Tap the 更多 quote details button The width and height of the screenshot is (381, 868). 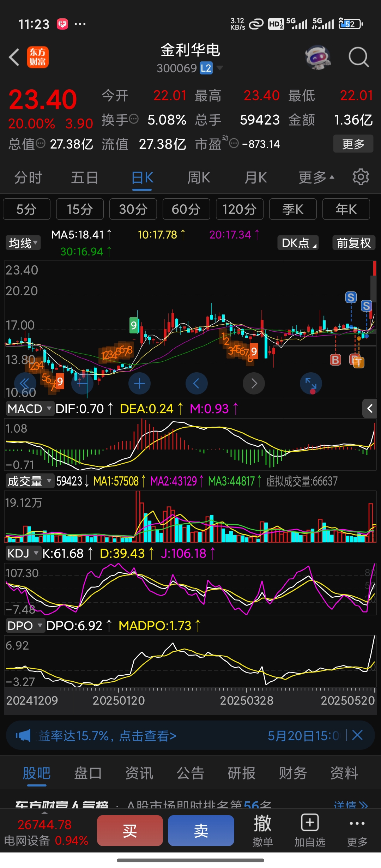pyautogui.click(x=353, y=144)
